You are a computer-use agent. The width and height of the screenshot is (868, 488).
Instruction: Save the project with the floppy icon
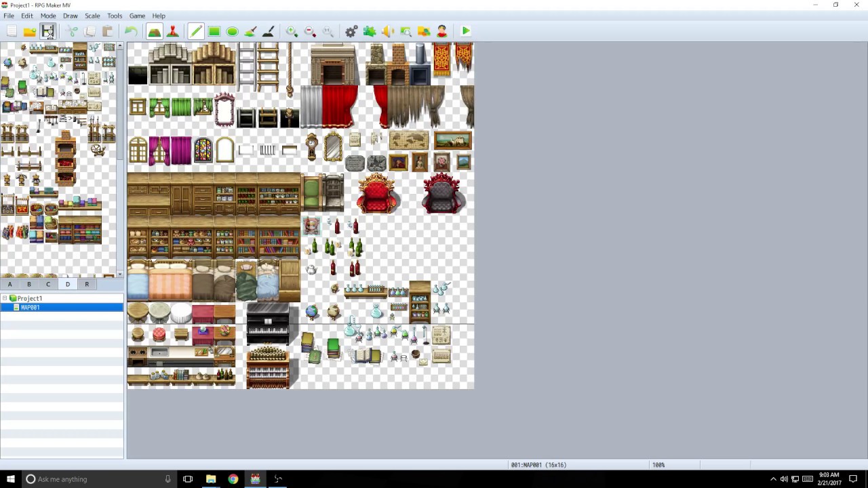coord(47,31)
